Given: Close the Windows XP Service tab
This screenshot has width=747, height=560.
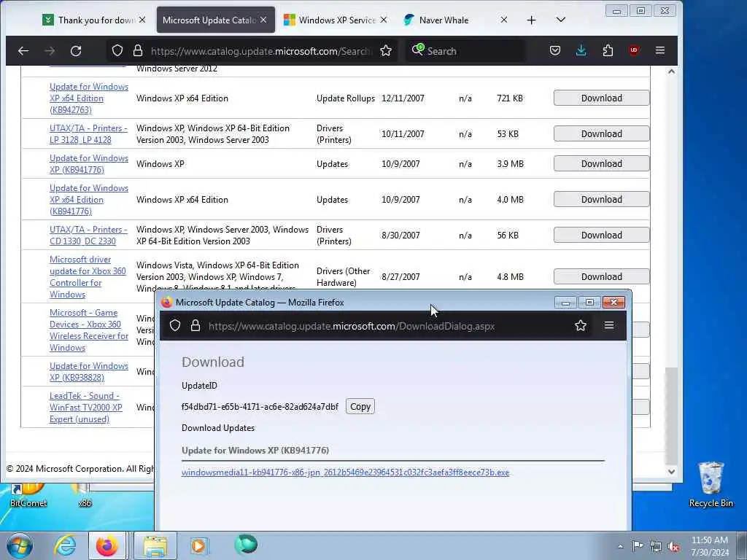Looking at the screenshot, I should [384, 20].
